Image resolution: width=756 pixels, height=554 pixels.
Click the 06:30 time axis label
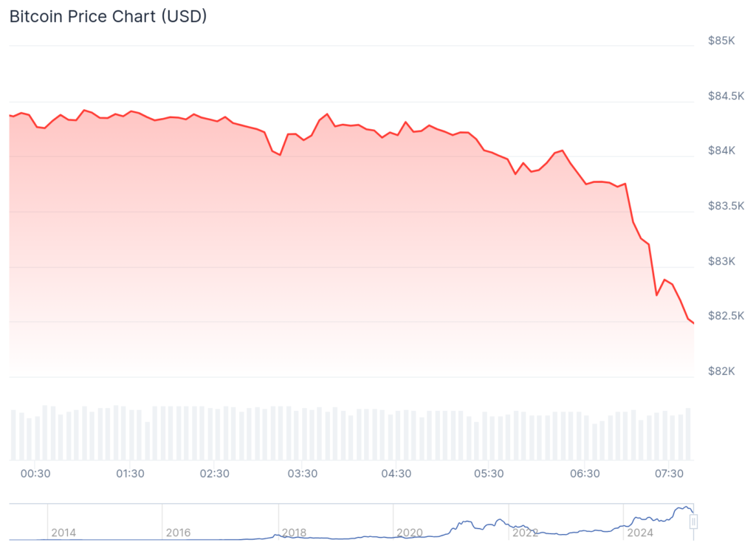click(585, 474)
